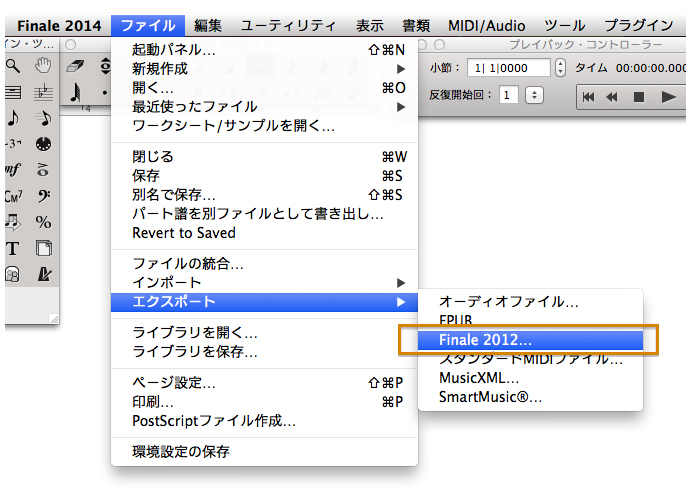Screen dimensions: 695x488
Task: Choose 環境設定の保存 menu entry
Action: click(265, 452)
